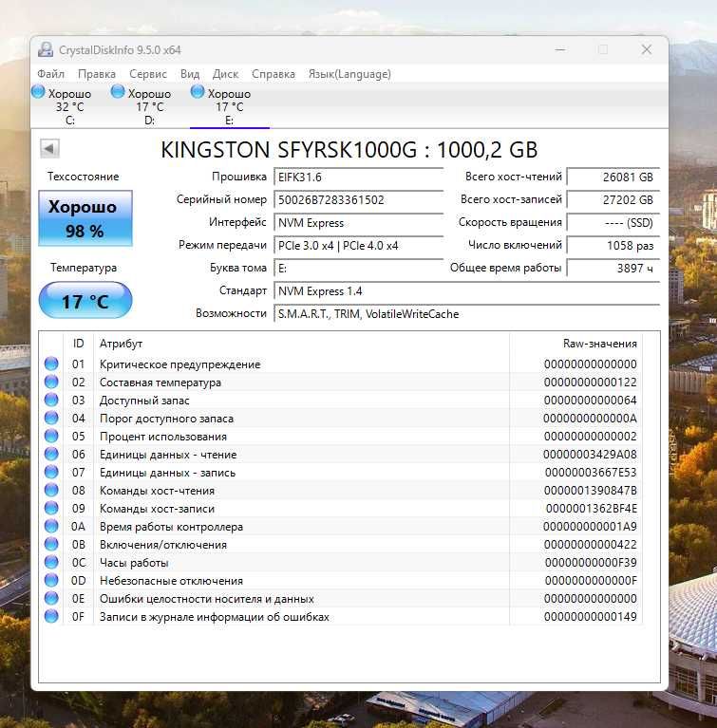Click the blue health orb of disk D:

pos(118,91)
